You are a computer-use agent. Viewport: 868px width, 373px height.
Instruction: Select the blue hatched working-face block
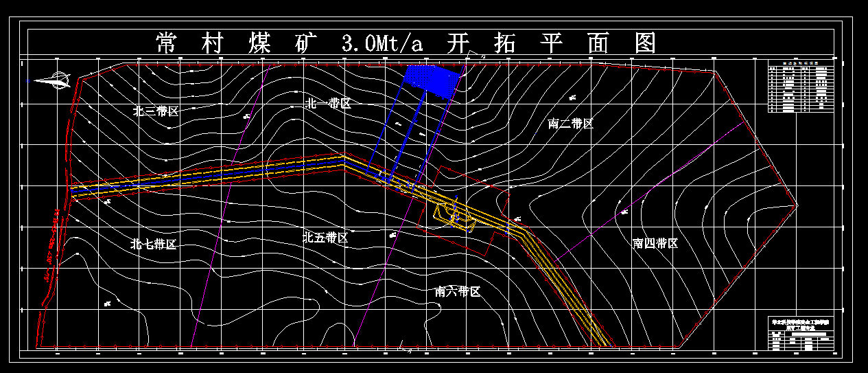coord(432,82)
